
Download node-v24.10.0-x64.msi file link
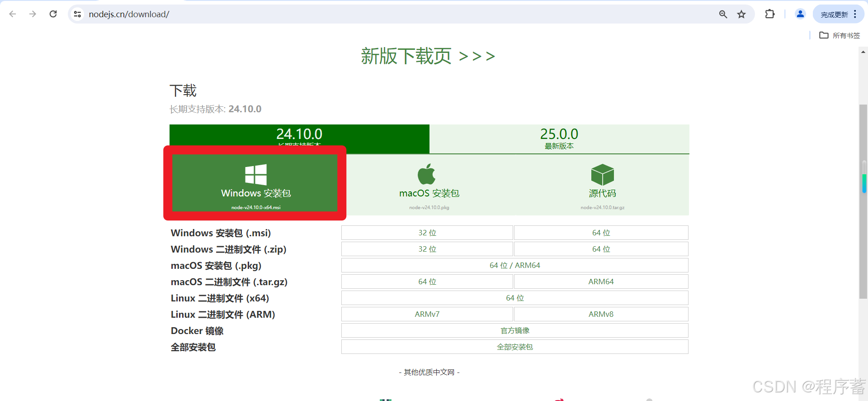tap(256, 207)
